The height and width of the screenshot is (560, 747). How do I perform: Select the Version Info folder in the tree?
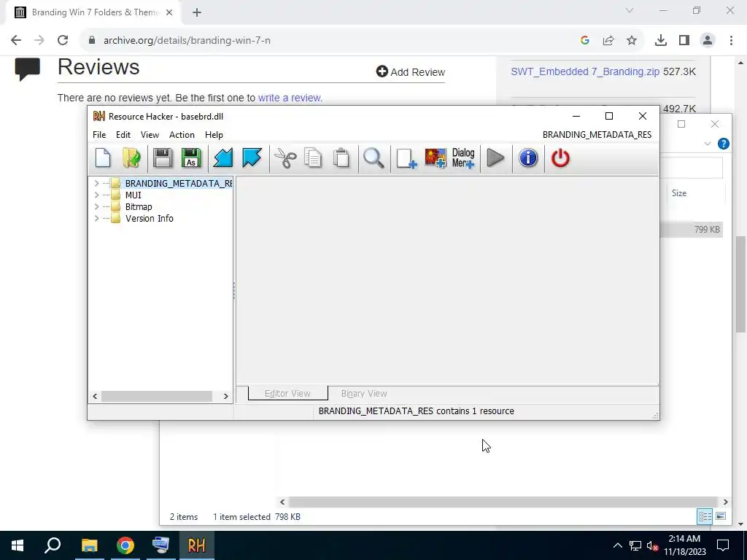tap(149, 218)
